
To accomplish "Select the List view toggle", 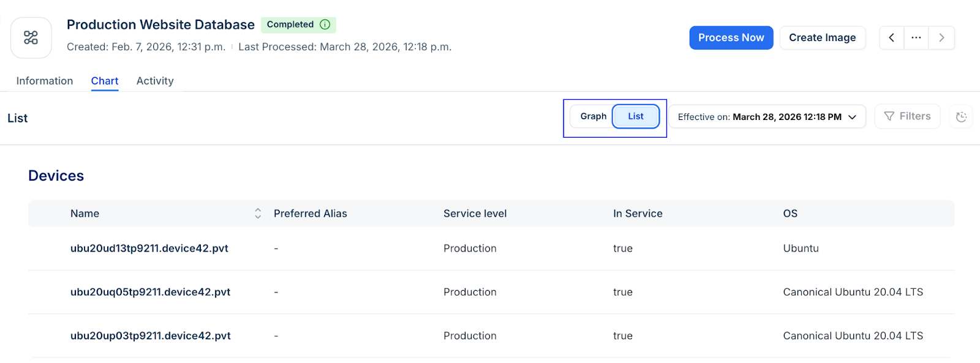I will tap(636, 116).
